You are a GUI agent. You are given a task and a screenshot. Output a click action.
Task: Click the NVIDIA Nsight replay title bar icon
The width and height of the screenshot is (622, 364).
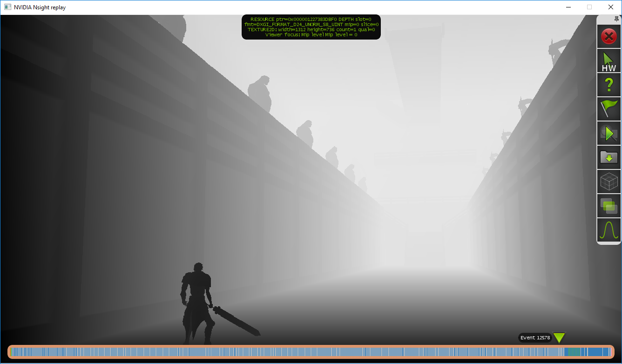click(7, 7)
